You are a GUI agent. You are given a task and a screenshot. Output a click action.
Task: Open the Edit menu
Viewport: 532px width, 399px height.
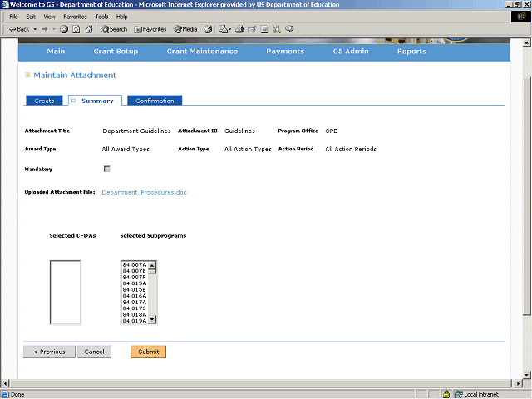31,17
